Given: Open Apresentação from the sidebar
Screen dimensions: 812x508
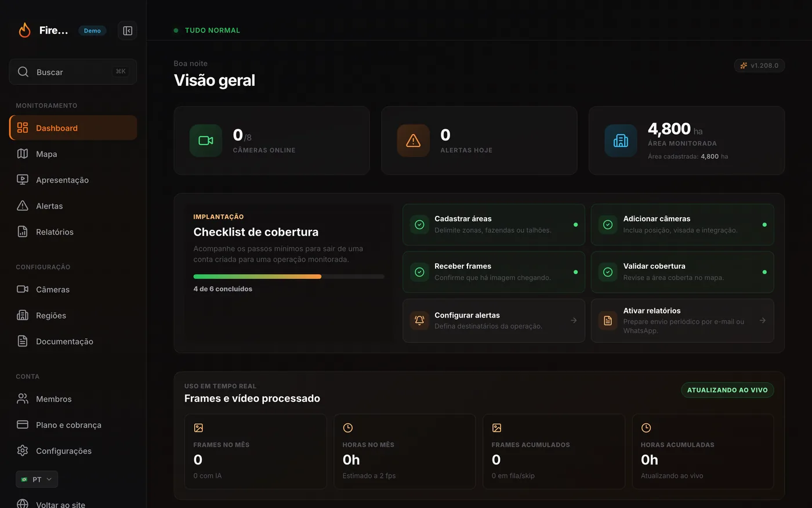Looking at the screenshot, I should 73,180.
